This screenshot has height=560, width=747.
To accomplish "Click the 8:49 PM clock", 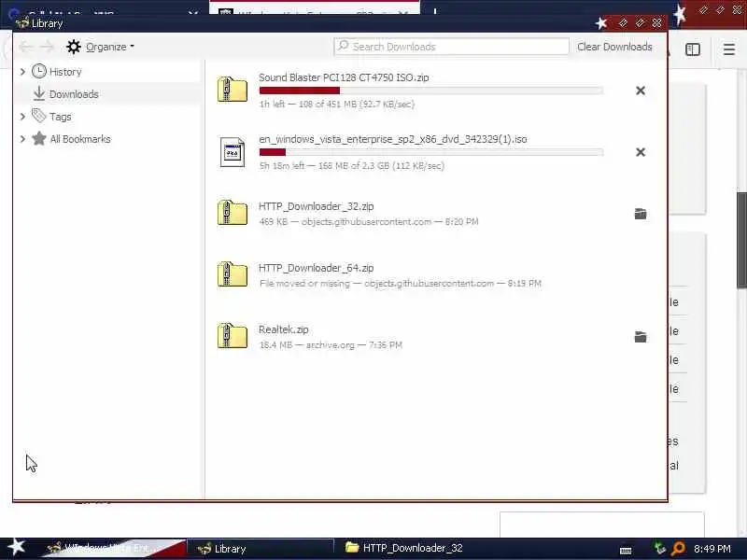I will pyautogui.click(x=712, y=549).
